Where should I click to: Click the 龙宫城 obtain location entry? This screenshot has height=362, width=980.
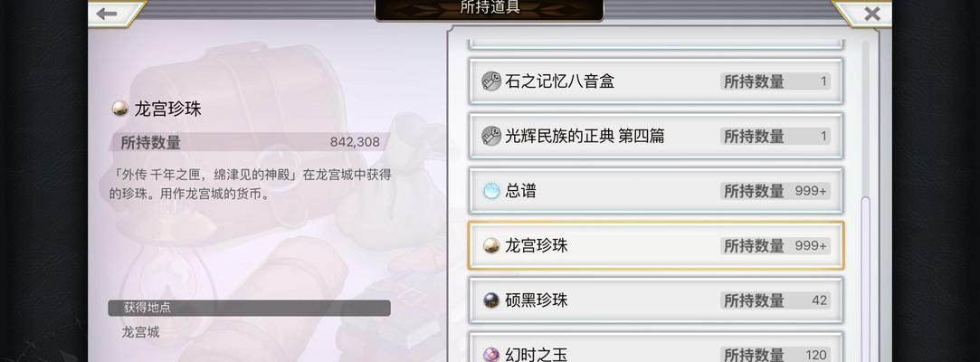point(140,332)
